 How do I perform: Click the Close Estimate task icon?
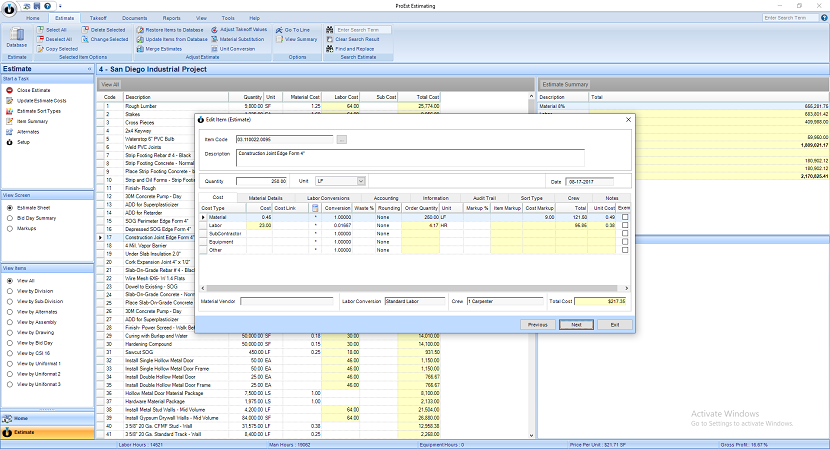(x=10, y=91)
